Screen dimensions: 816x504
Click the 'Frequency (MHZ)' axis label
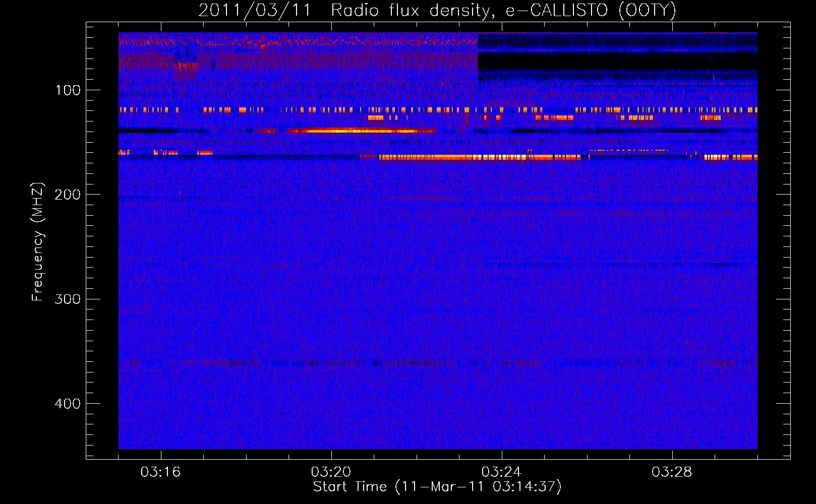38,242
